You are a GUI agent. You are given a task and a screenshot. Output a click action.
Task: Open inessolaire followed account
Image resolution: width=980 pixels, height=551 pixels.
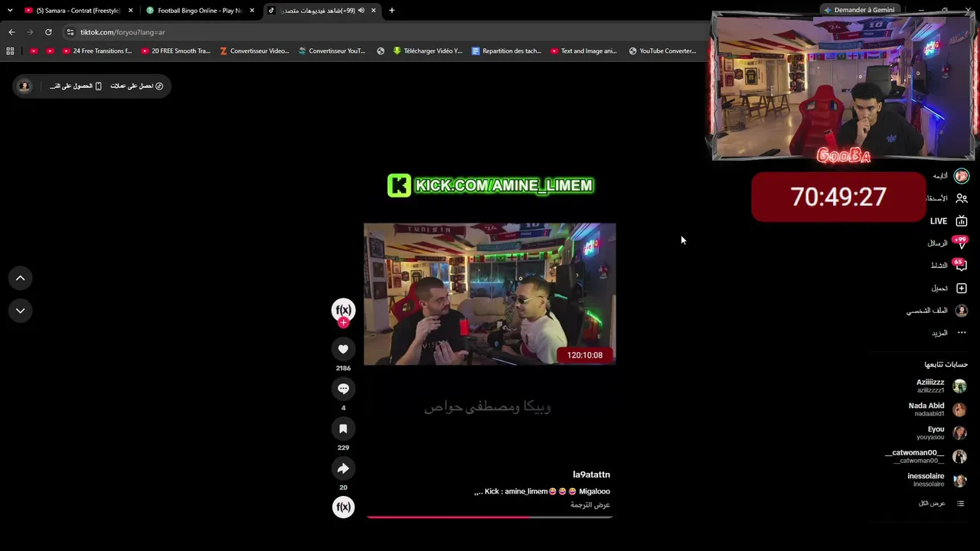tap(937, 480)
